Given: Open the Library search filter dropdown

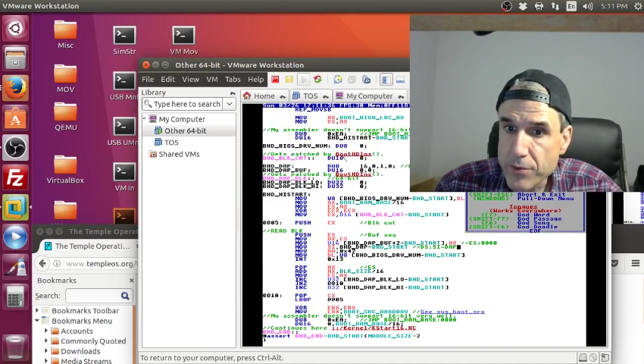Looking at the screenshot, I should (x=230, y=104).
